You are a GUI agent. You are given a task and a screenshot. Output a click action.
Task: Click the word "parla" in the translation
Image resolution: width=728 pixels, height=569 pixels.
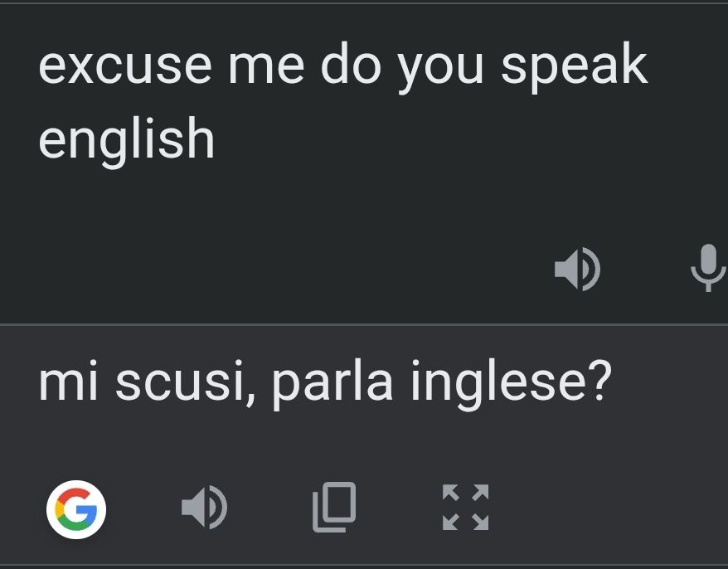point(332,384)
